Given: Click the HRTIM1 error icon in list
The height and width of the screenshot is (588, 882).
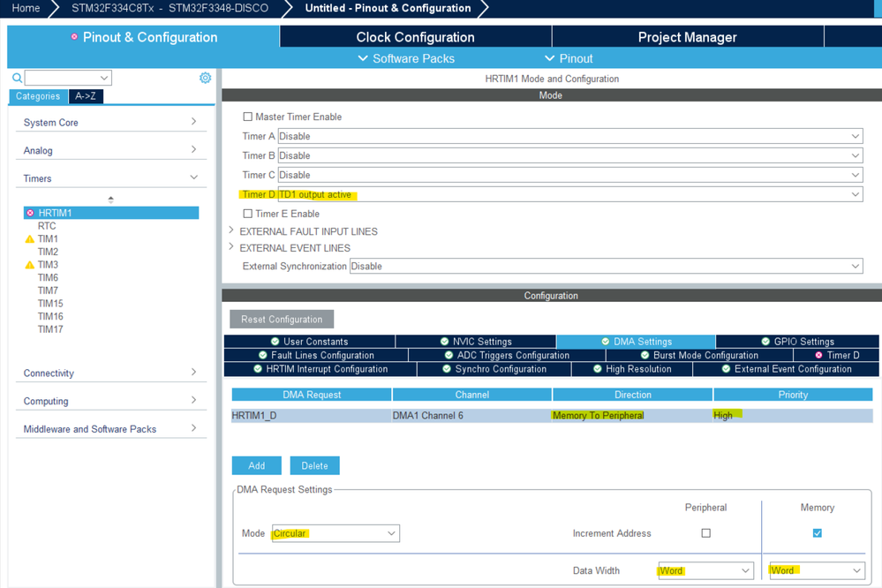Looking at the screenshot, I should click(x=30, y=213).
